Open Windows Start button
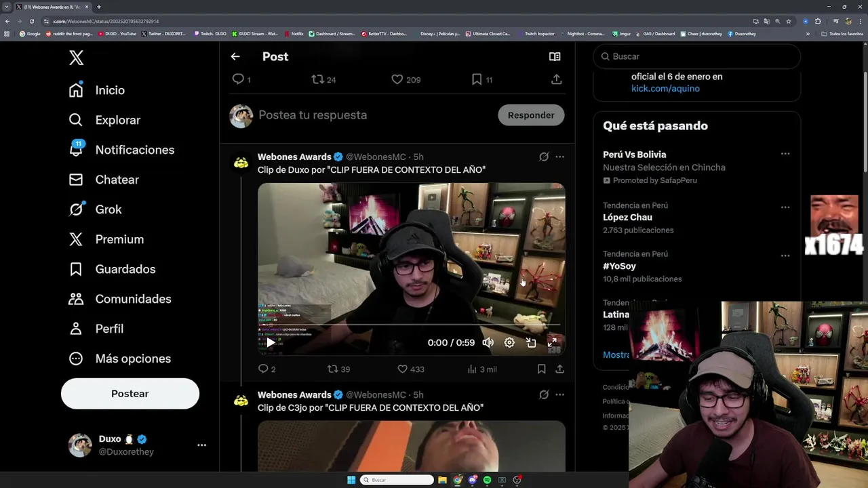The height and width of the screenshot is (488, 868). pos(351,480)
